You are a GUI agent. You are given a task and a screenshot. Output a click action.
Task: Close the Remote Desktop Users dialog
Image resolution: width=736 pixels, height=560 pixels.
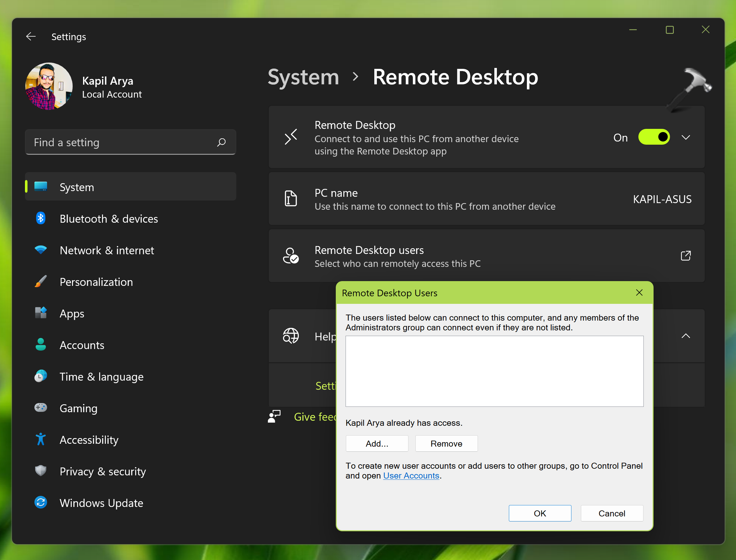click(x=639, y=293)
